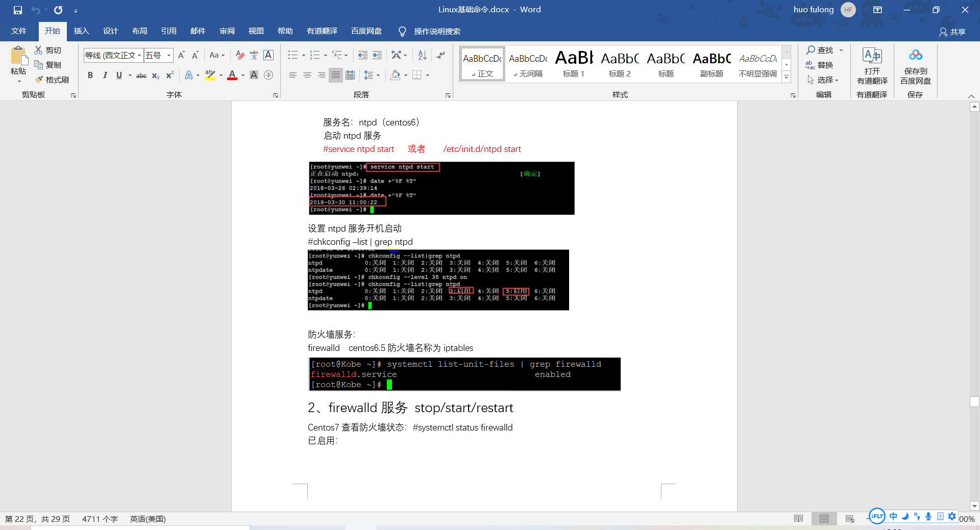Apply the 标题 1 style

tap(573, 63)
